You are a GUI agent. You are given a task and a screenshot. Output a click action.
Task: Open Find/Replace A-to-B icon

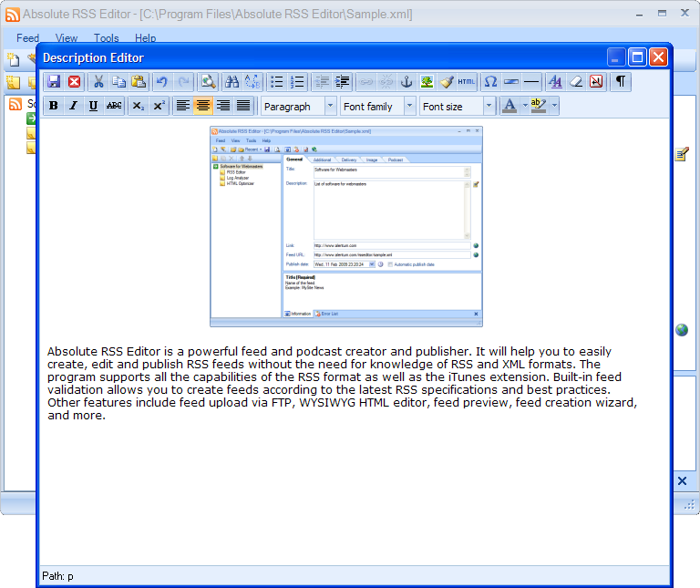[252, 82]
